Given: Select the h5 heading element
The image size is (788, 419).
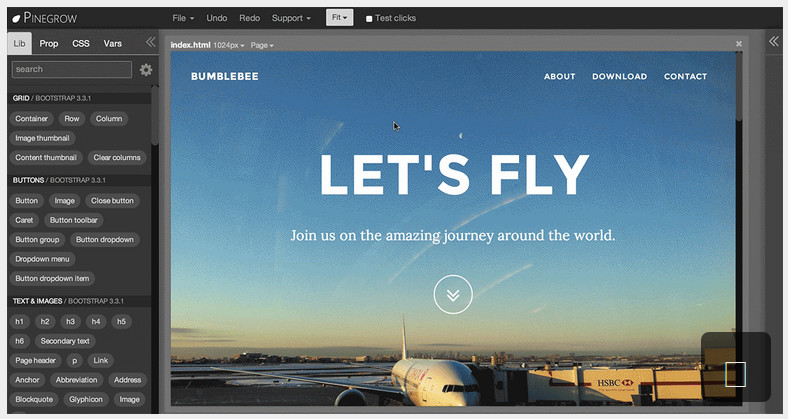Looking at the screenshot, I should coord(121,322).
